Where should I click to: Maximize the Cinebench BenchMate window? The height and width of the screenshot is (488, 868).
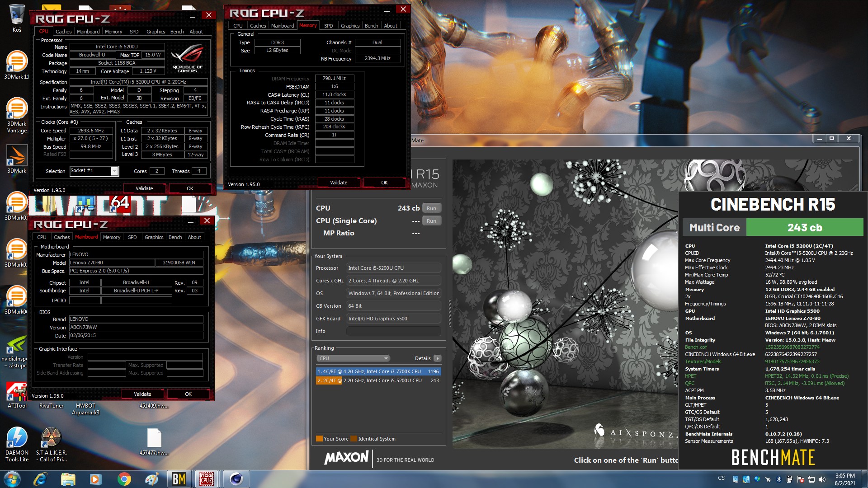(832, 139)
